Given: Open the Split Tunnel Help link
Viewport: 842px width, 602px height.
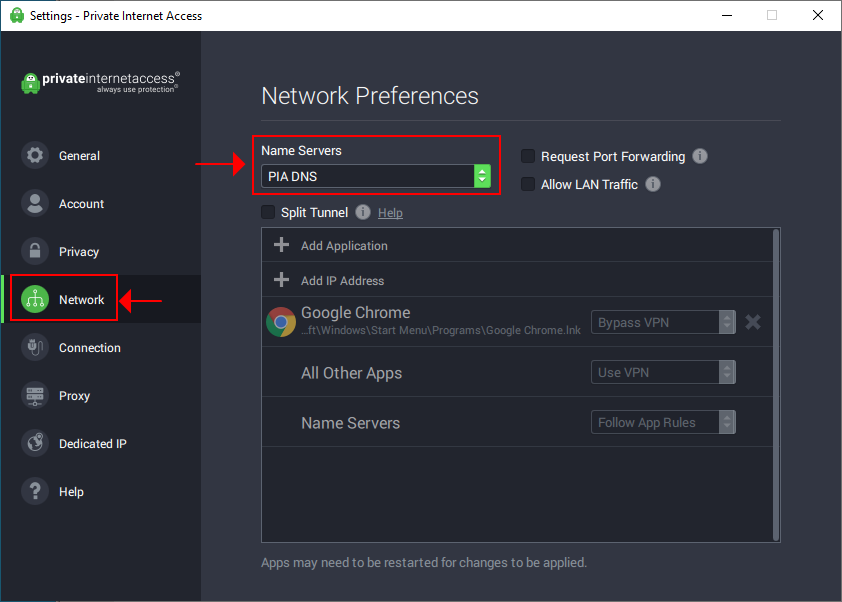Looking at the screenshot, I should pos(390,213).
